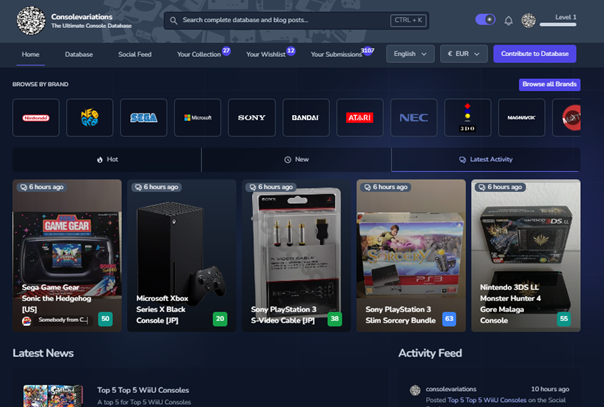Viewport: 604px width, 408px height.
Task: Click the Your Collection 27 count badge
Action: pos(226,50)
